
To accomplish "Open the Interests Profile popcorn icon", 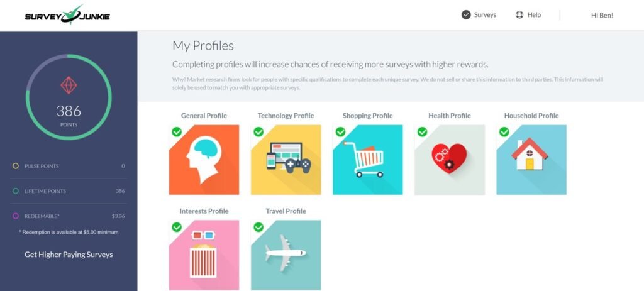I will click(x=204, y=255).
